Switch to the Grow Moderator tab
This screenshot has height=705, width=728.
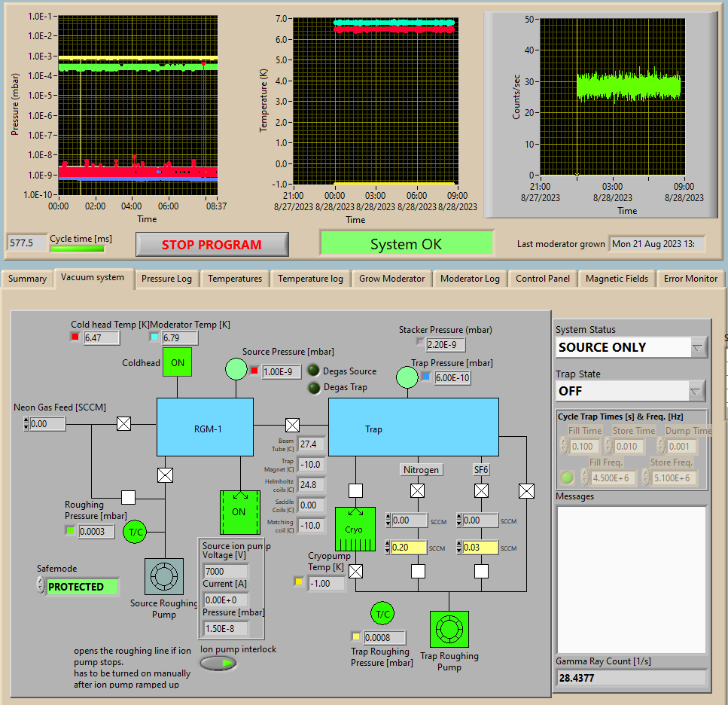pos(391,279)
